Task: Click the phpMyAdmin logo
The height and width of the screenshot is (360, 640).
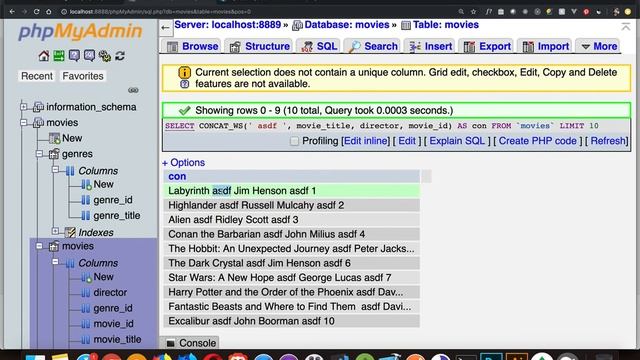Action: pos(81,32)
